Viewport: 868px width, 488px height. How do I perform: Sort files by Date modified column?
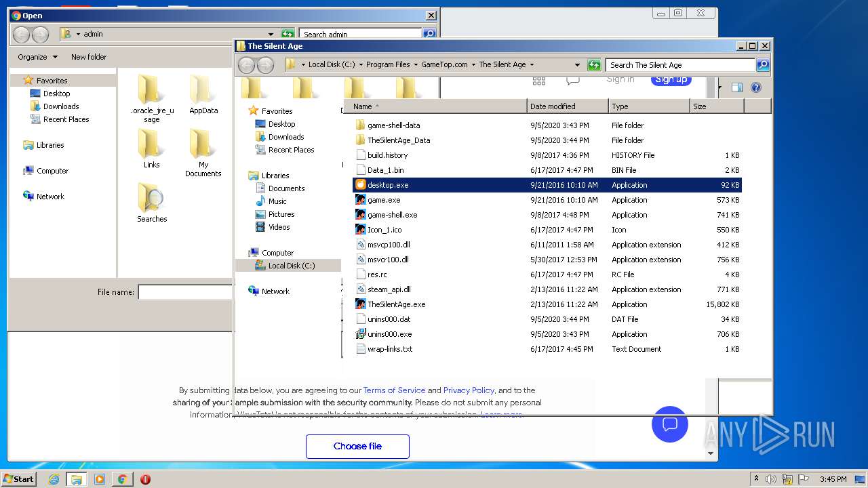click(568, 106)
